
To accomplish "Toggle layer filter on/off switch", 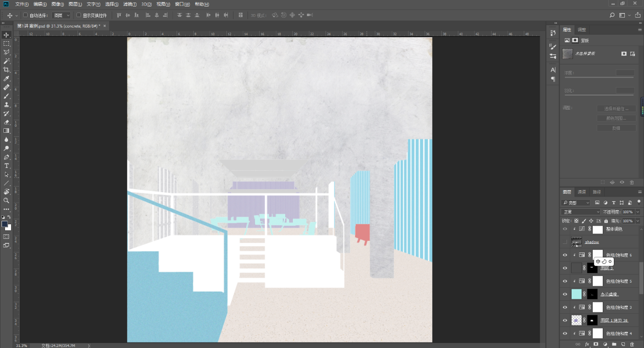I will 639,203.
